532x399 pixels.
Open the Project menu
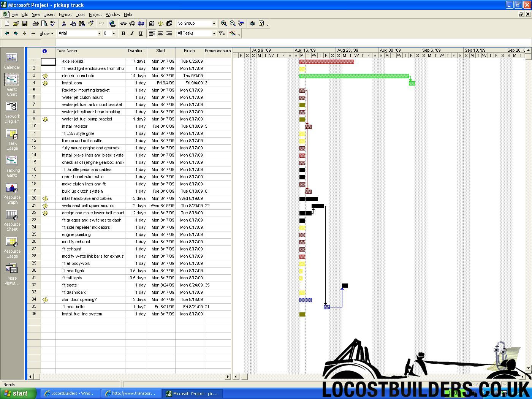(95, 14)
